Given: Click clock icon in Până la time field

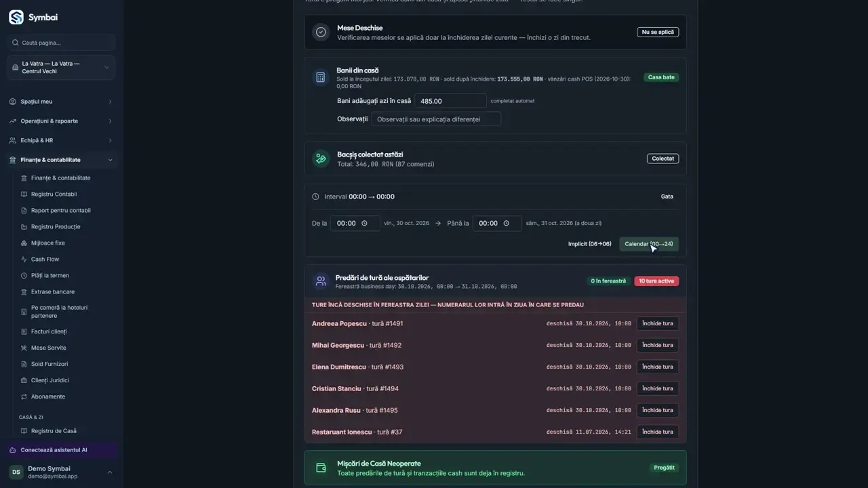Looking at the screenshot, I should [x=507, y=223].
